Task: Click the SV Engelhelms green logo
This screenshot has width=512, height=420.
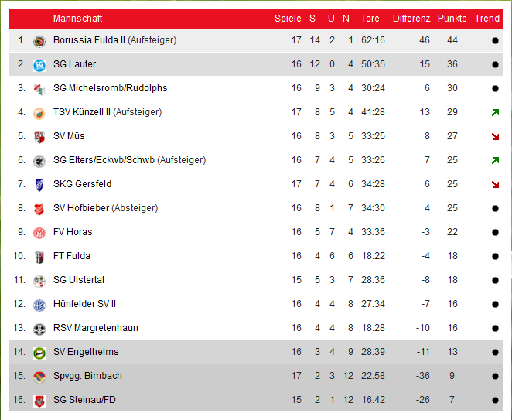Action: (x=39, y=353)
